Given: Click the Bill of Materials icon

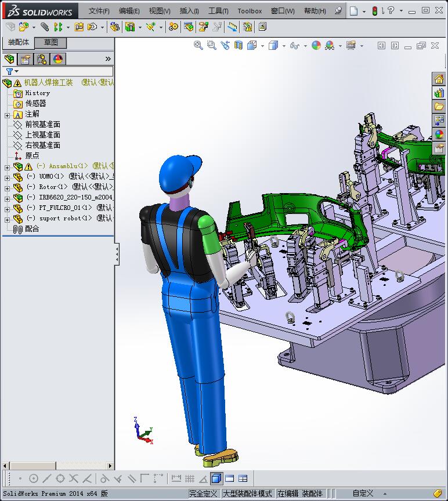Looking at the screenshot, I should (x=189, y=27).
